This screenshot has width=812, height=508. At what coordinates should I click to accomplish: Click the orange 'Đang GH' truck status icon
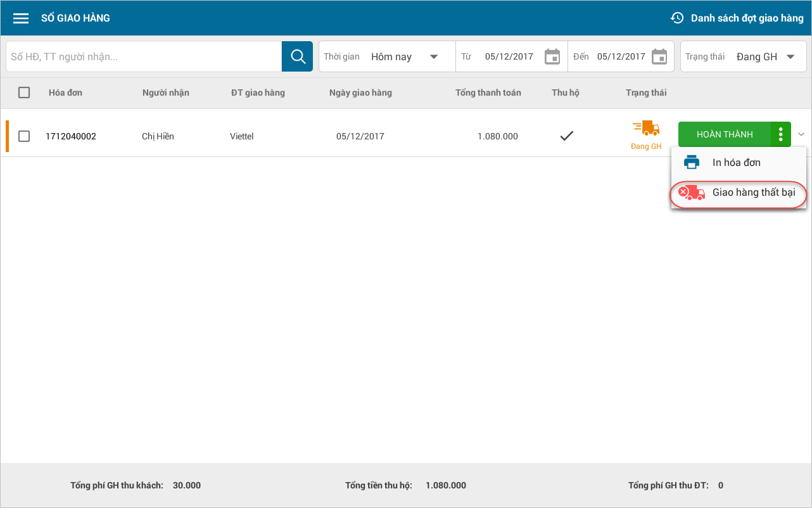(646, 129)
